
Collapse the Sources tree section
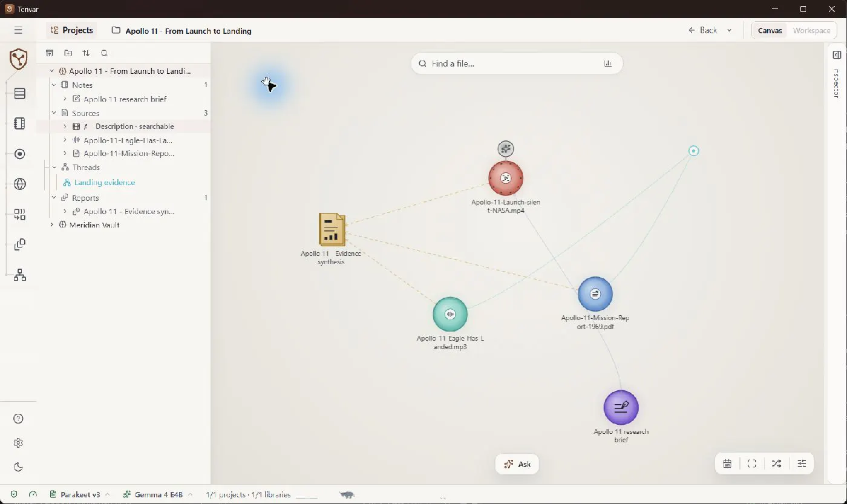point(54,113)
